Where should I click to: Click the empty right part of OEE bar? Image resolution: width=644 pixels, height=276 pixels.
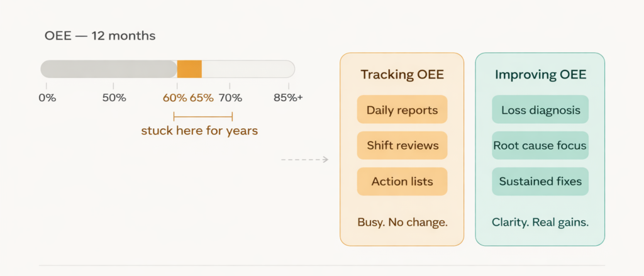point(248,69)
